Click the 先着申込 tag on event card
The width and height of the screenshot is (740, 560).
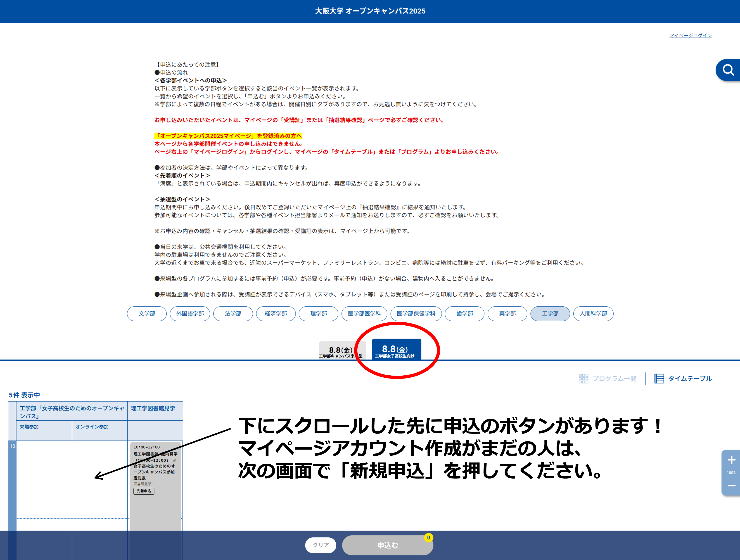[144, 491]
